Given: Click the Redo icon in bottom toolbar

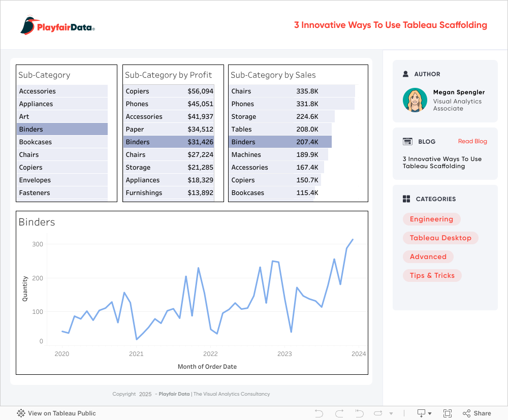Looking at the screenshot, I should click(x=339, y=413).
